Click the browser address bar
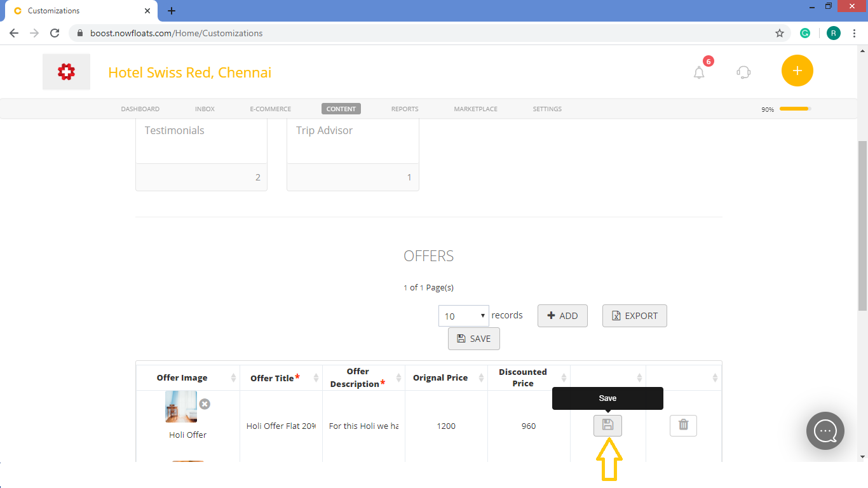This screenshot has width=868, height=488. click(430, 33)
